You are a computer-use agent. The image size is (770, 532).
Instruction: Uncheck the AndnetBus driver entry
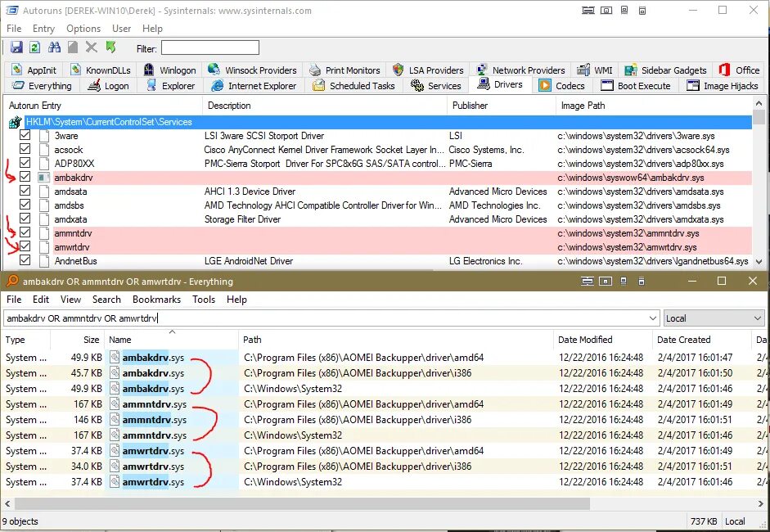coord(25,260)
